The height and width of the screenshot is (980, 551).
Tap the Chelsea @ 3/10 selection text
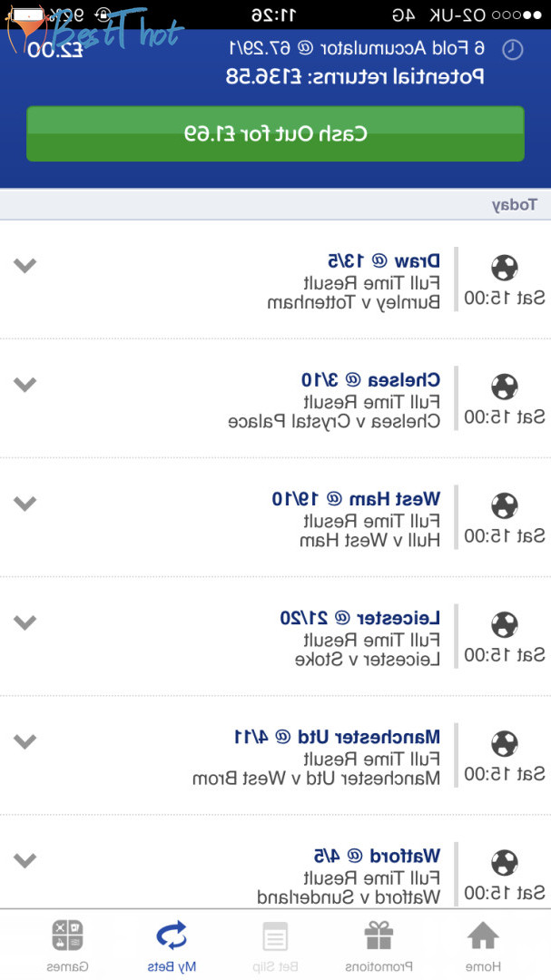coord(370,379)
